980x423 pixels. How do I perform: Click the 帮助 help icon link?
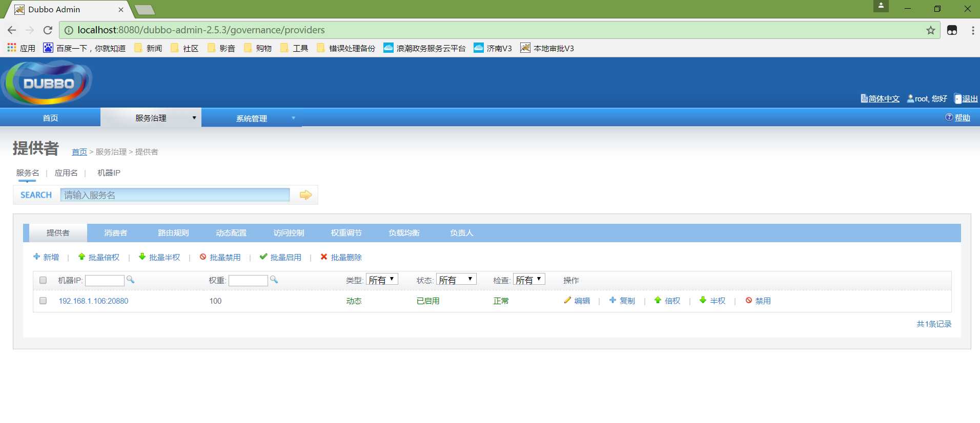(957, 118)
